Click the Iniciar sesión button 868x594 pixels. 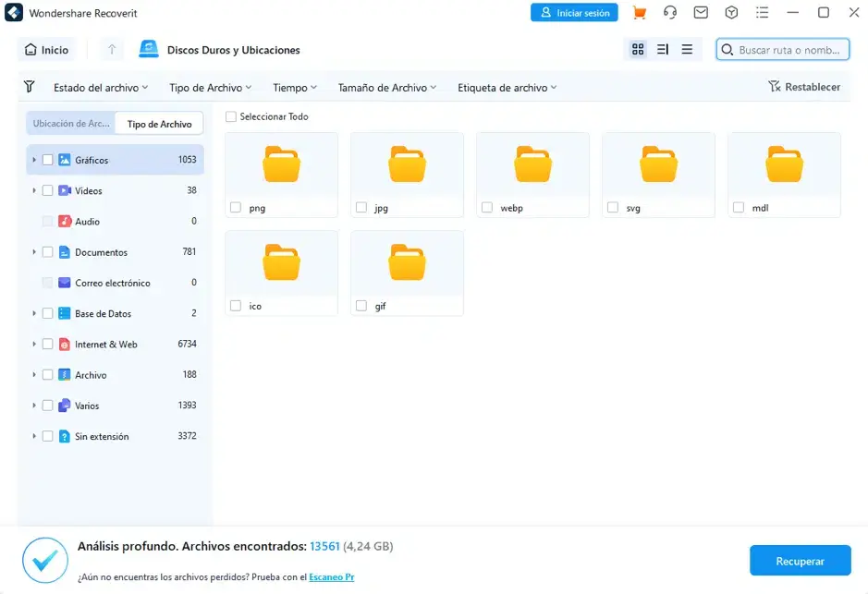[x=574, y=13]
